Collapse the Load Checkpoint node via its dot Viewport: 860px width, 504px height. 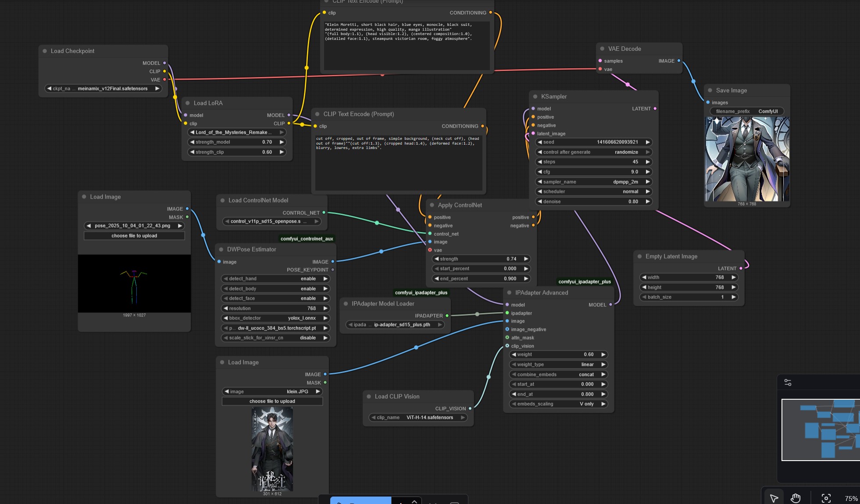click(x=45, y=51)
